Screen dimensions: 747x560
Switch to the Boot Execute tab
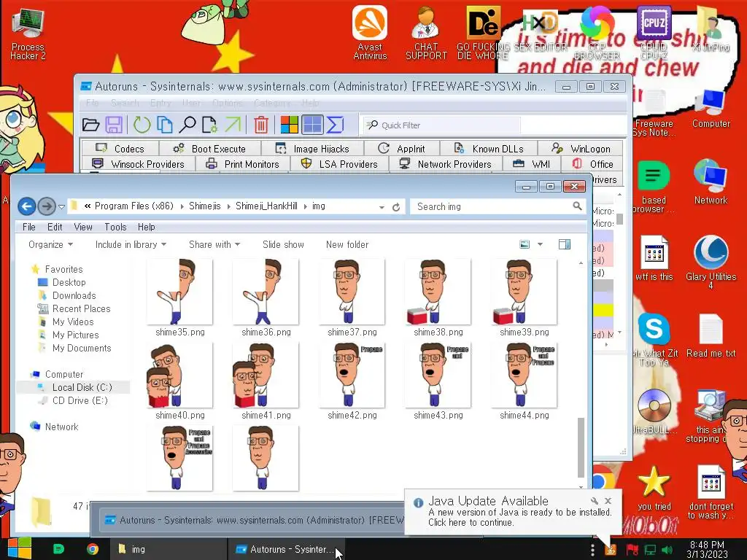pos(209,149)
